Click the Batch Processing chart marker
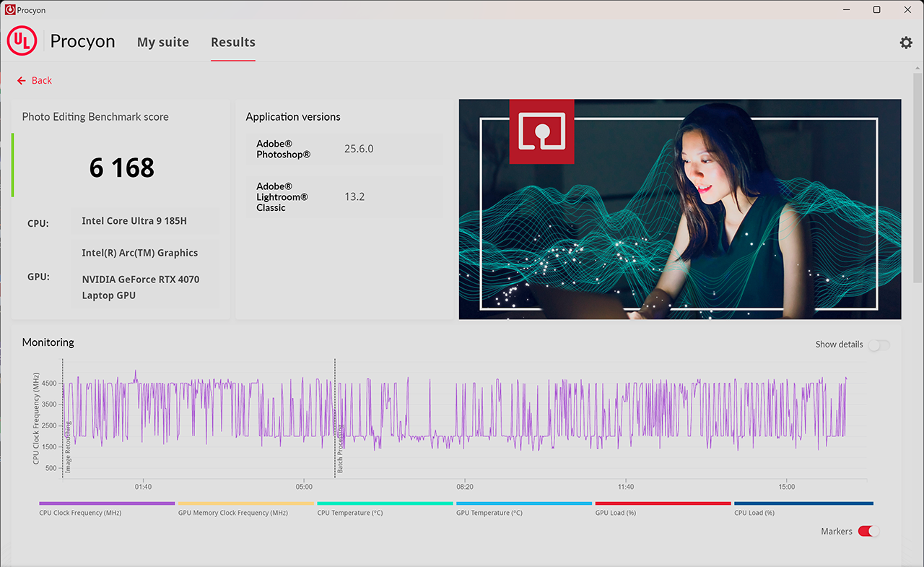The height and width of the screenshot is (567, 924). pos(340,449)
